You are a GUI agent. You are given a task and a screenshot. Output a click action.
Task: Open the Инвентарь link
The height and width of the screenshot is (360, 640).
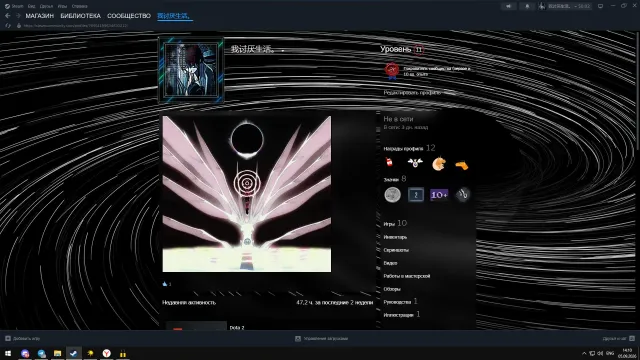395,237
